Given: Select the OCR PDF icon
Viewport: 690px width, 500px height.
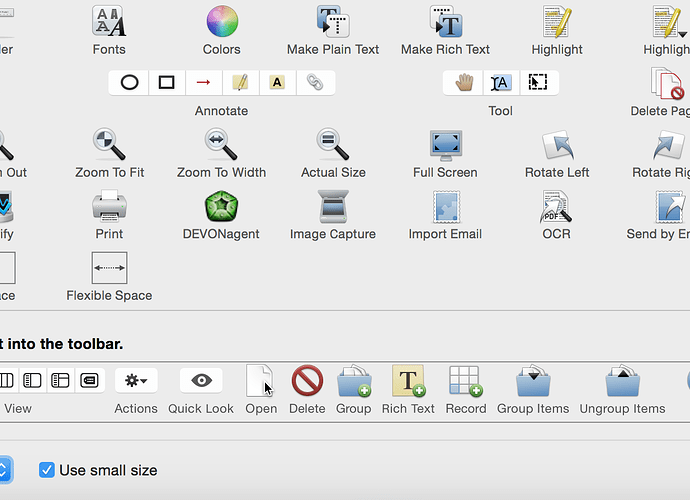Looking at the screenshot, I should pyautogui.click(x=557, y=207).
